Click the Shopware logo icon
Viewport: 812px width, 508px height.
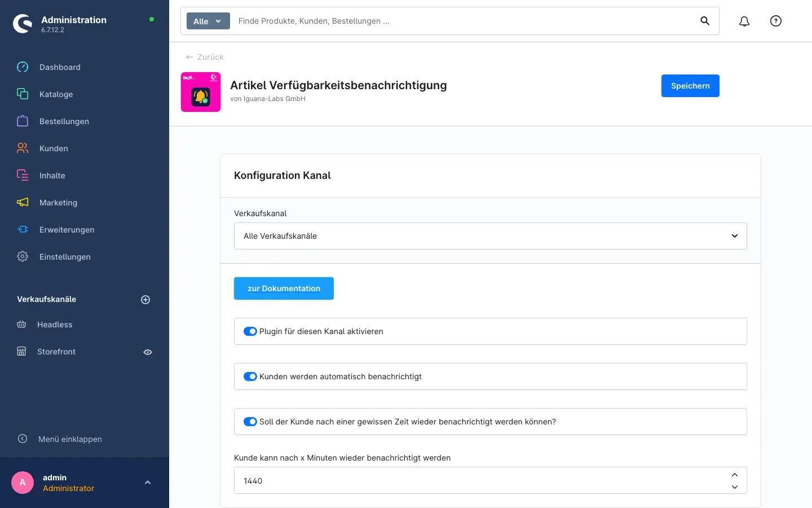click(23, 24)
